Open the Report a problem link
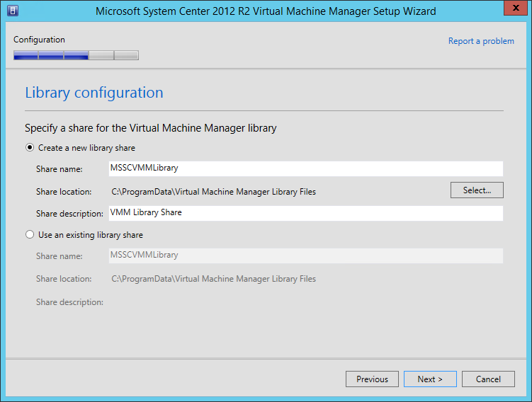Screen dimensions: 532x402 click(481, 41)
